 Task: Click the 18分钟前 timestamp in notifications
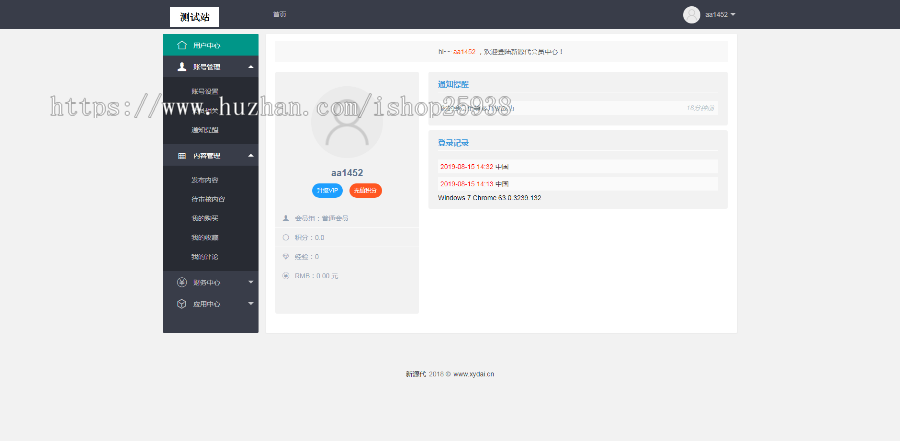tap(701, 108)
